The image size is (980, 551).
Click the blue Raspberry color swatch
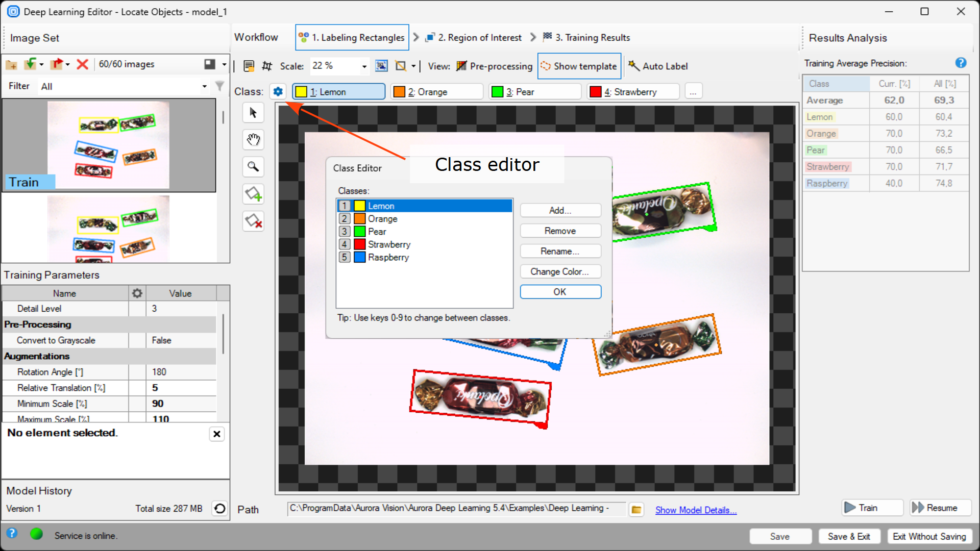(x=360, y=258)
